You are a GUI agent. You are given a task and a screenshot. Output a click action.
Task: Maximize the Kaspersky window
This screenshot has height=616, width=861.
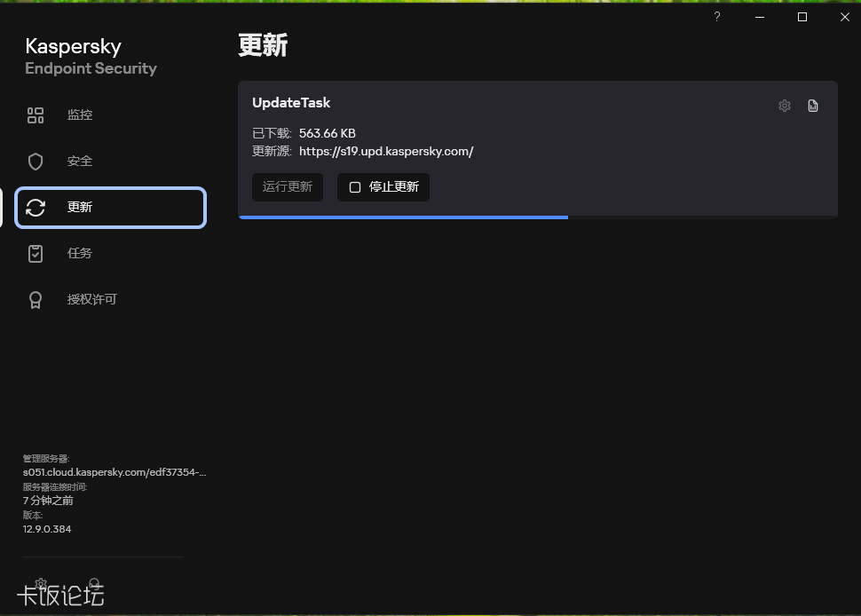click(802, 17)
